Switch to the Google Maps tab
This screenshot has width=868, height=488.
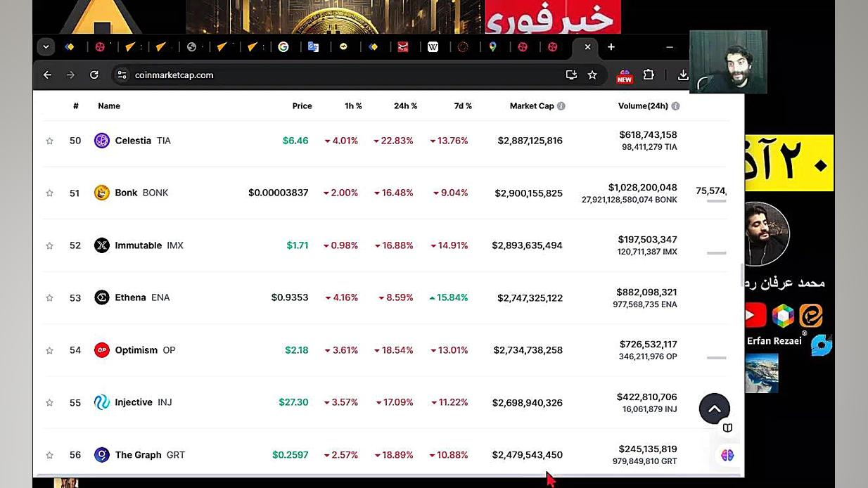coord(492,47)
